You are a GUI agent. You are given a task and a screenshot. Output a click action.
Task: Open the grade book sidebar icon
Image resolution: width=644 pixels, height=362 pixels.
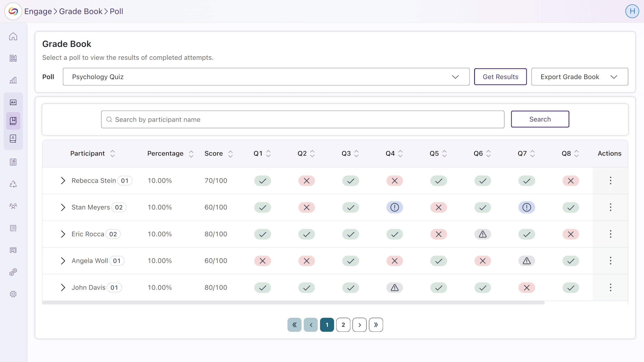click(x=13, y=121)
